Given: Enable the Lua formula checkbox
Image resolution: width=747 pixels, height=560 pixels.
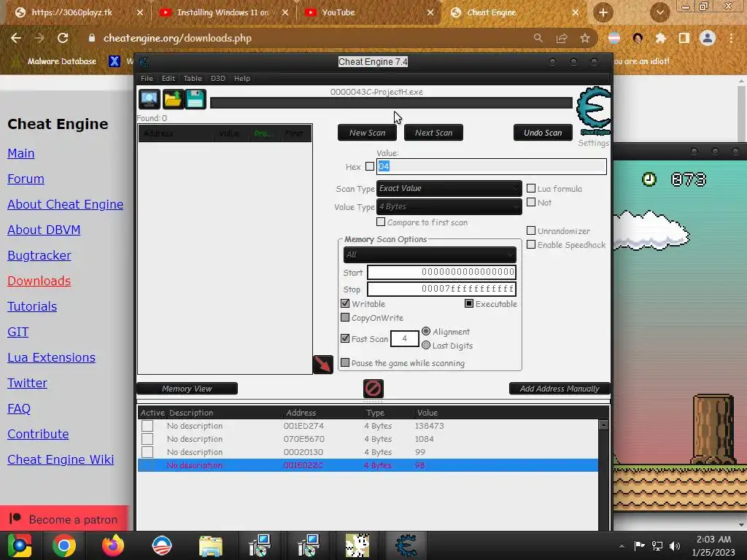Looking at the screenshot, I should 531,188.
